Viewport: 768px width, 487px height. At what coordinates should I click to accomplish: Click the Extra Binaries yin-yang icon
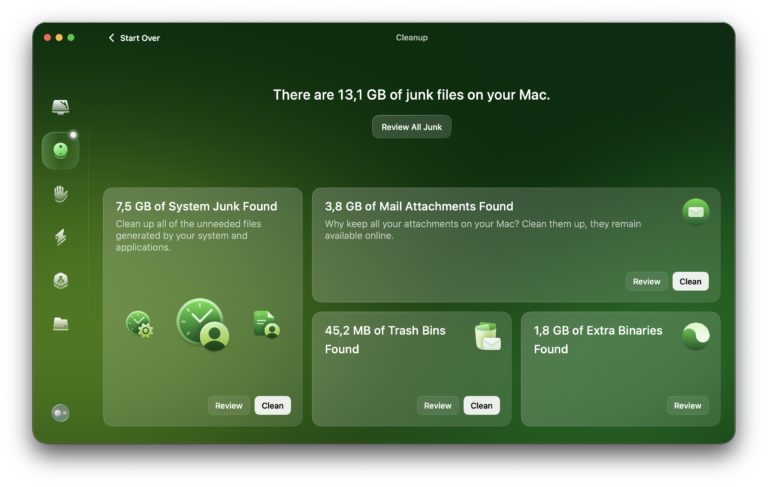click(x=696, y=336)
